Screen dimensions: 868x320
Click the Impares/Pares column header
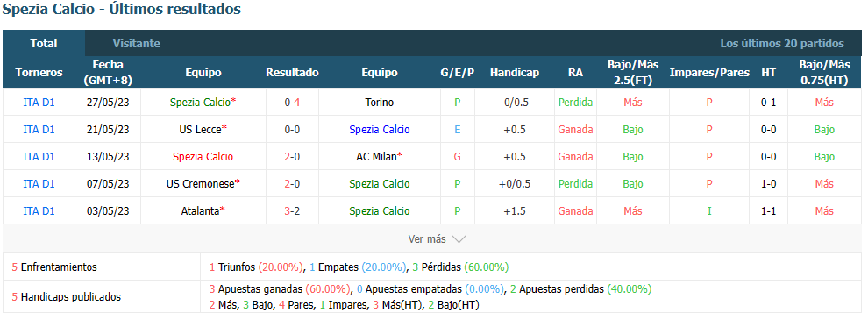[709, 73]
